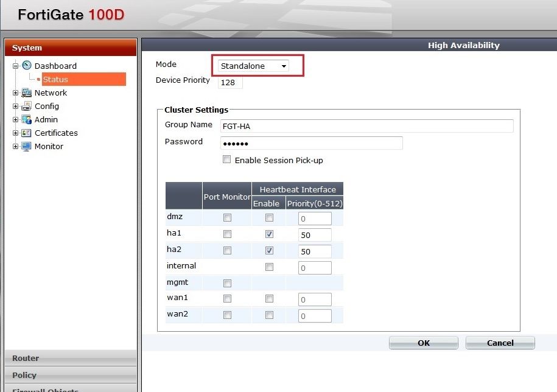557x392 pixels.
Task: Click the Cancel button
Action: 500,343
